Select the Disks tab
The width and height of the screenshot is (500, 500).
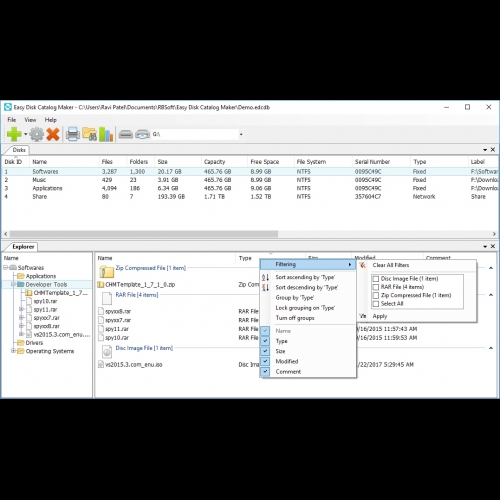point(19,150)
